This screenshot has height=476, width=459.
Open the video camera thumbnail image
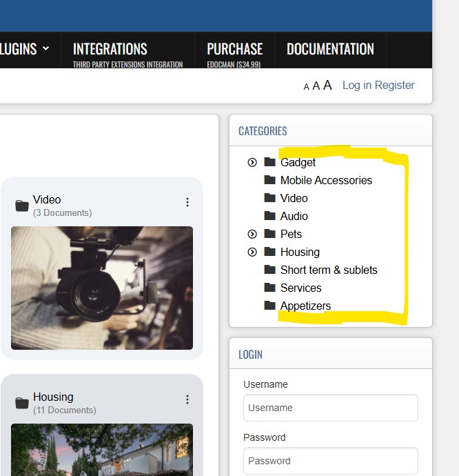click(102, 288)
